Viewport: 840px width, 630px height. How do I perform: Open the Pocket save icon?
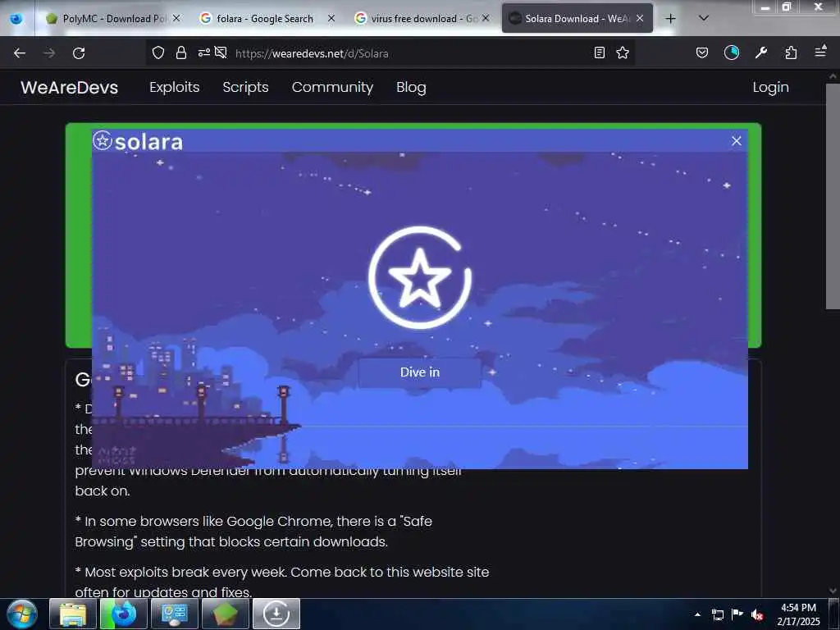click(x=702, y=52)
